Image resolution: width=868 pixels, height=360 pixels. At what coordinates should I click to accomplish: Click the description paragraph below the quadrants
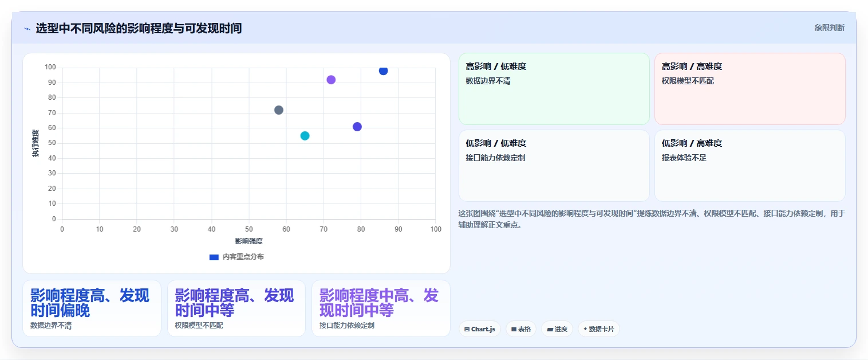(652, 219)
